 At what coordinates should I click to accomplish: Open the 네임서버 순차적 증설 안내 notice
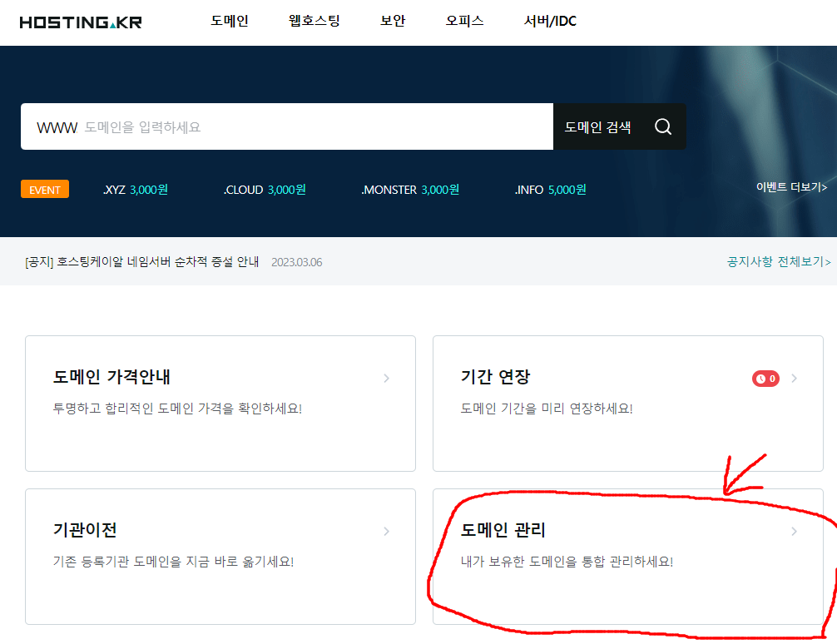[142, 261]
